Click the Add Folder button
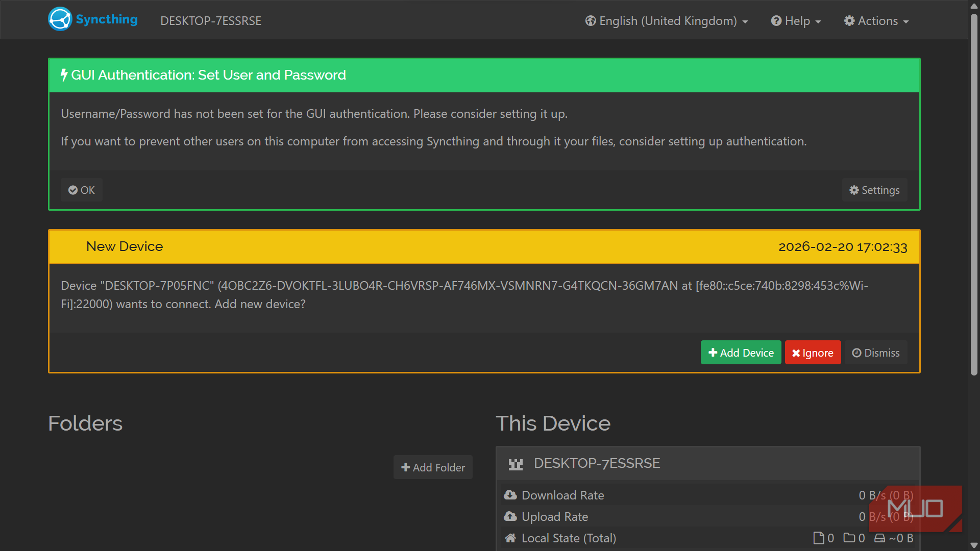 coord(433,467)
